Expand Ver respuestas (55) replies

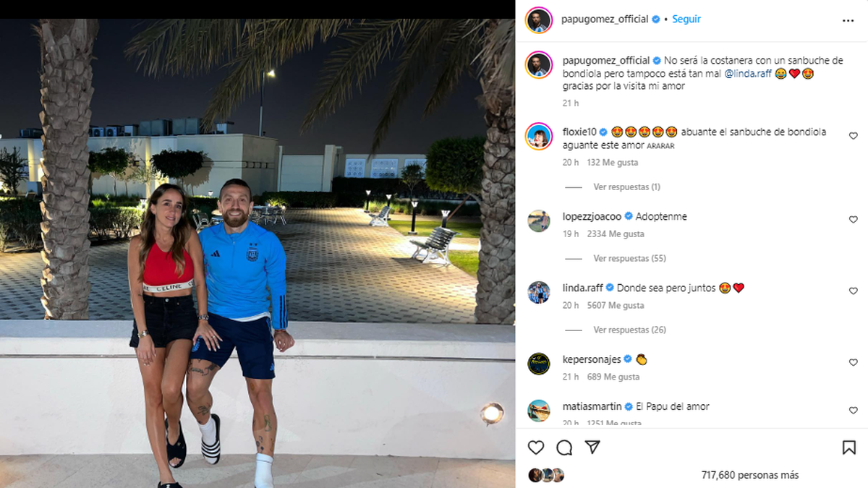(x=629, y=258)
